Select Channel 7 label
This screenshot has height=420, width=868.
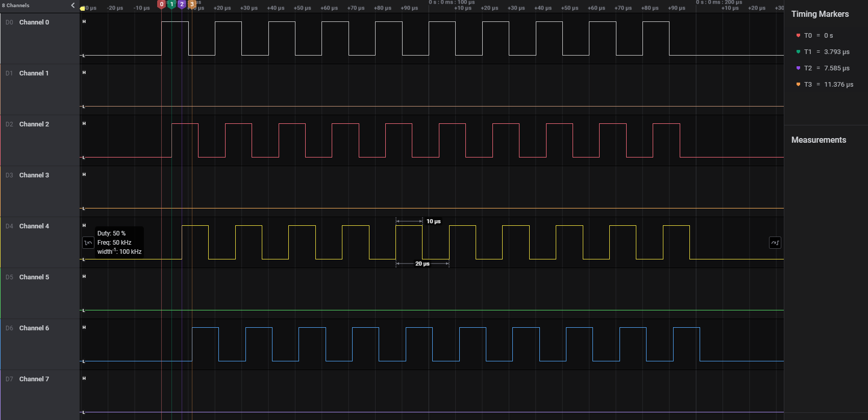click(x=34, y=379)
